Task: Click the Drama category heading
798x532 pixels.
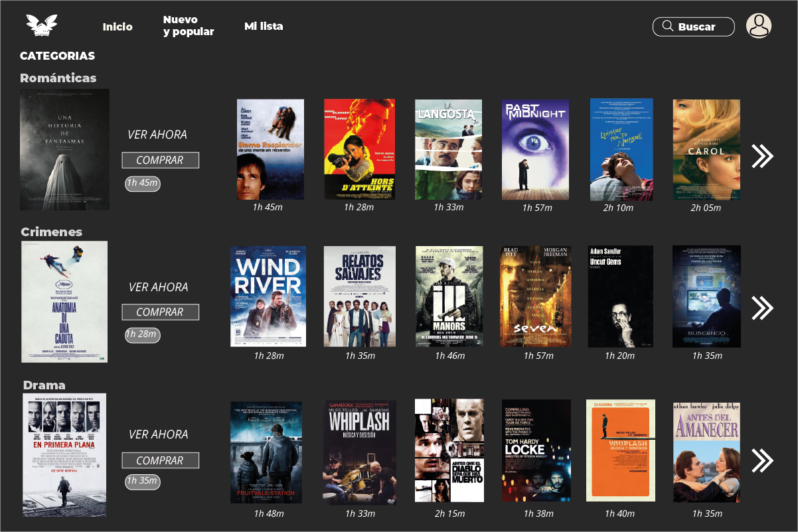Action: (44, 385)
